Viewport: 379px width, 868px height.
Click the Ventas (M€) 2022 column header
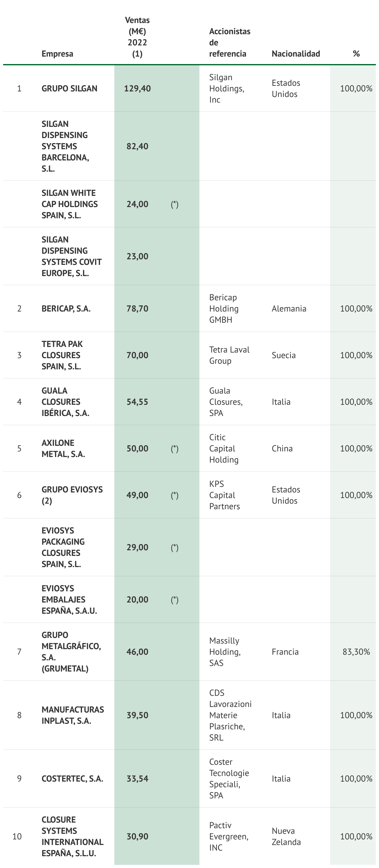click(137, 37)
